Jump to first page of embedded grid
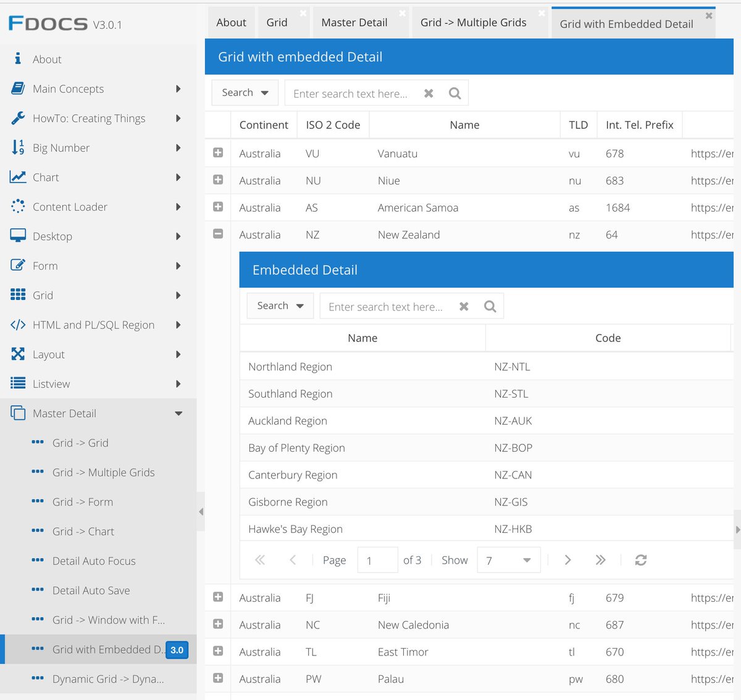 pos(260,560)
